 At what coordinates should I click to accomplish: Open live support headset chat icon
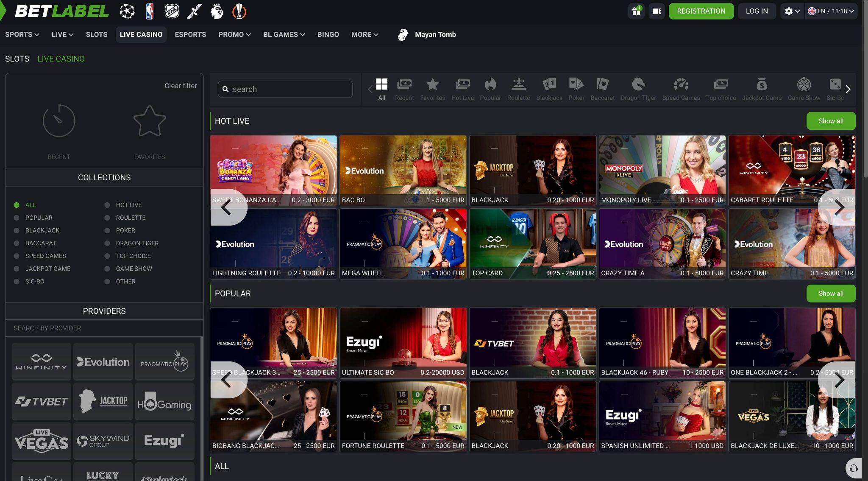(x=854, y=468)
